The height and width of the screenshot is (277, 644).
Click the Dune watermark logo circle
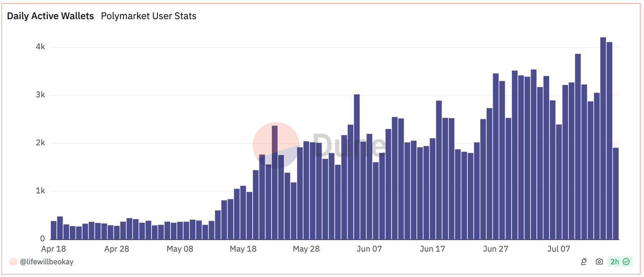pyautogui.click(x=276, y=146)
